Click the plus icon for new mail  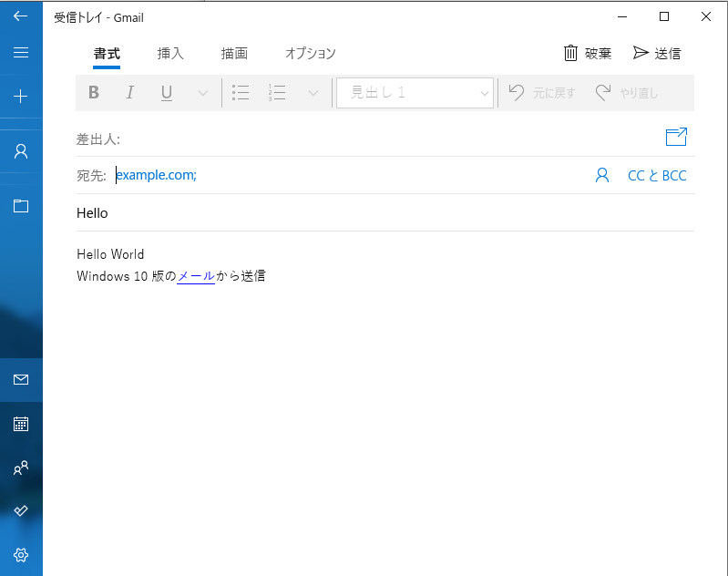20,97
